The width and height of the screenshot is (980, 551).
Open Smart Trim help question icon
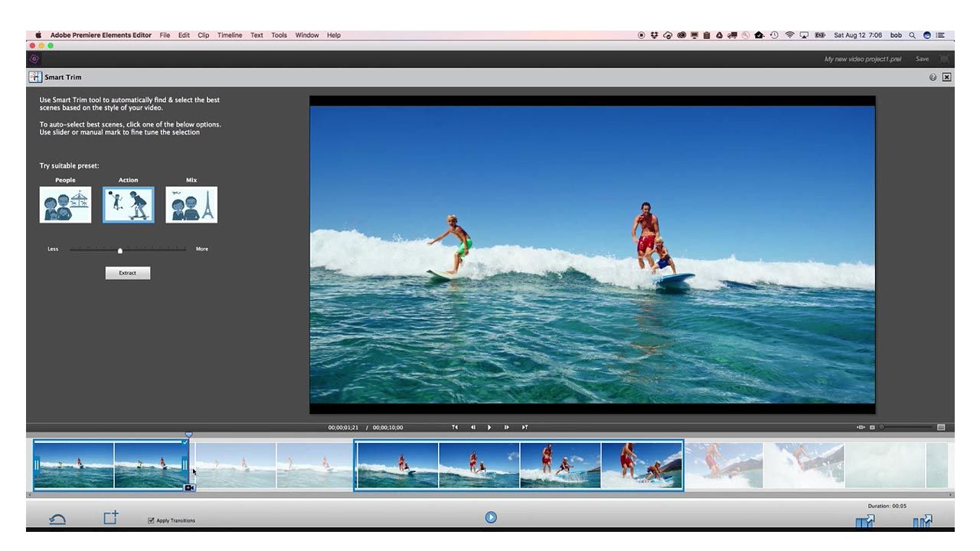click(933, 77)
